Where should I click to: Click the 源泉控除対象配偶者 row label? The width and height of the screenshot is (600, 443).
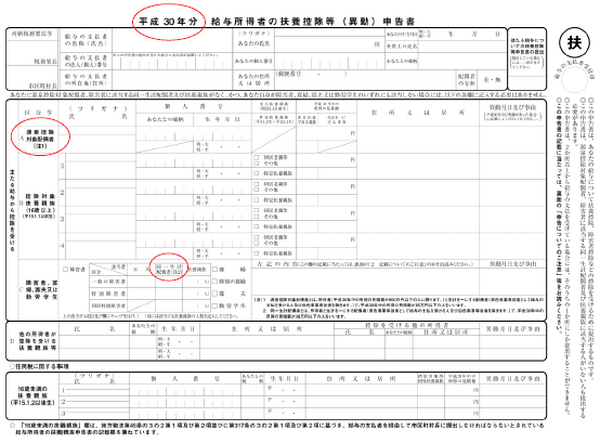click(40, 139)
